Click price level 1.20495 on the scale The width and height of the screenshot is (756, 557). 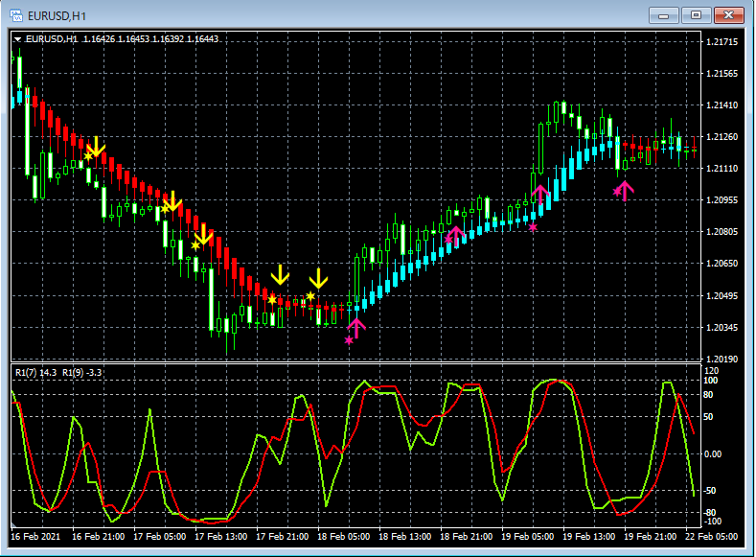(x=722, y=295)
